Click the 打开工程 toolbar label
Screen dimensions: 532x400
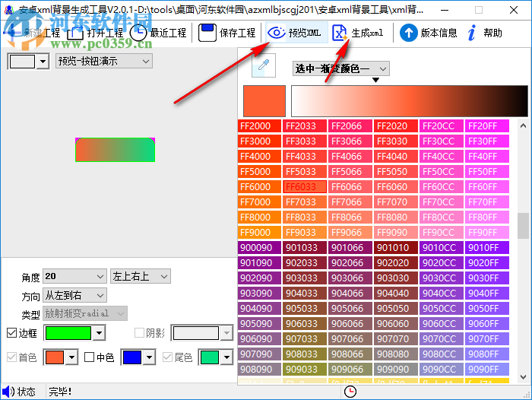pos(105,33)
